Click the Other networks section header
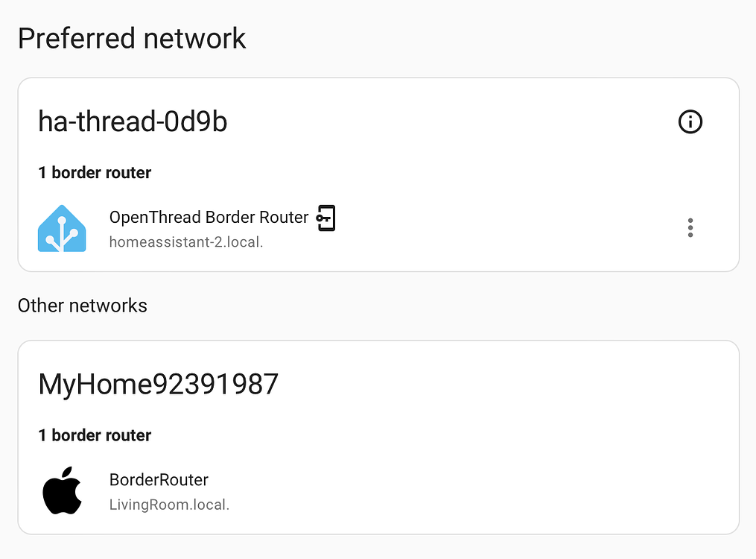756x559 pixels. pos(82,305)
